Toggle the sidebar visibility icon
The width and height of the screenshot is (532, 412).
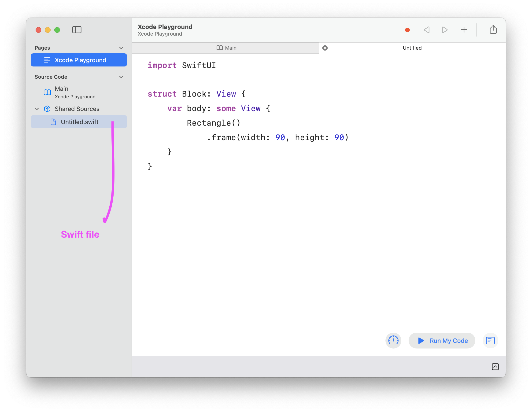tap(77, 30)
